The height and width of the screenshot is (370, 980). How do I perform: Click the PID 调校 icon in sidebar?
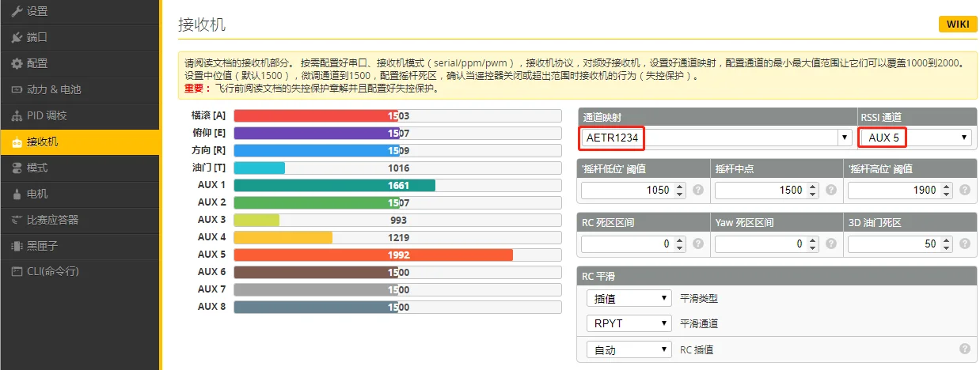(17, 115)
